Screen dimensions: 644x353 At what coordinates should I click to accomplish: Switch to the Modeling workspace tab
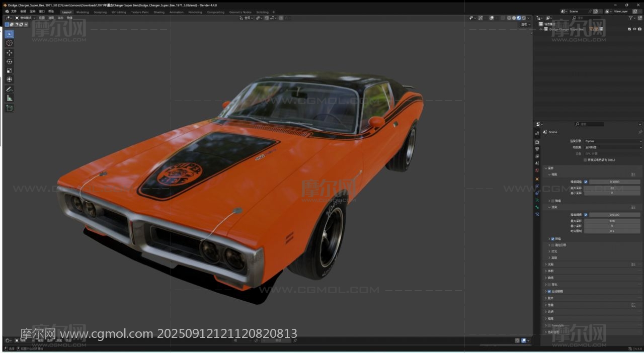pos(83,12)
